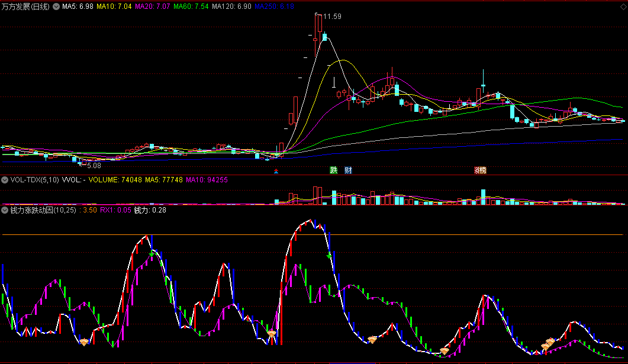Open the blue 财 event marker
This screenshot has height=364, width=628.
pyautogui.click(x=348, y=170)
